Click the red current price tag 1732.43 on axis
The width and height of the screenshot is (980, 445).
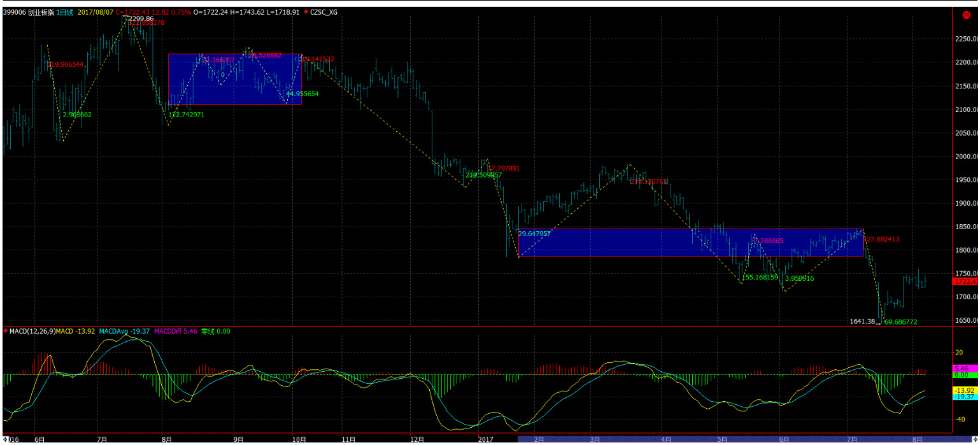click(965, 281)
